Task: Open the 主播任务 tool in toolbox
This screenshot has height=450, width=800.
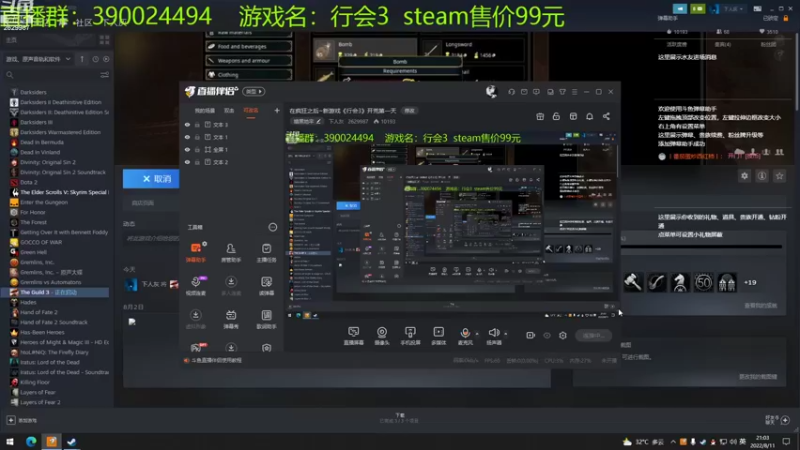Action: (266, 253)
